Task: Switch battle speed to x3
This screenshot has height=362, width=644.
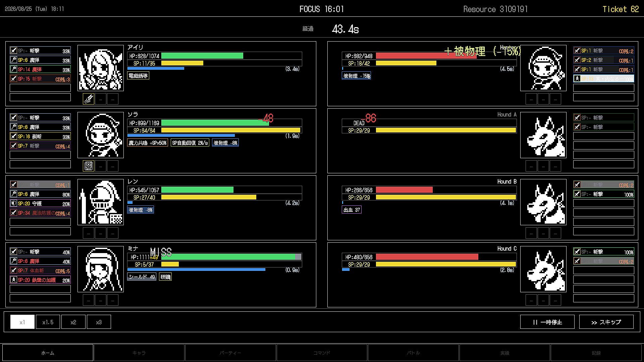Action: [x=99, y=322]
